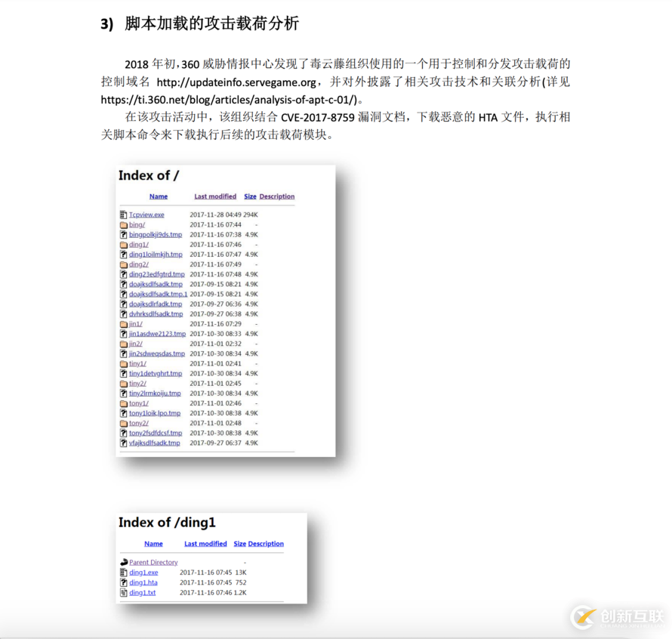The image size is (672, 639).
Task: Click the document icon next to ding1.txt
Action: click(x=124, y=593)
